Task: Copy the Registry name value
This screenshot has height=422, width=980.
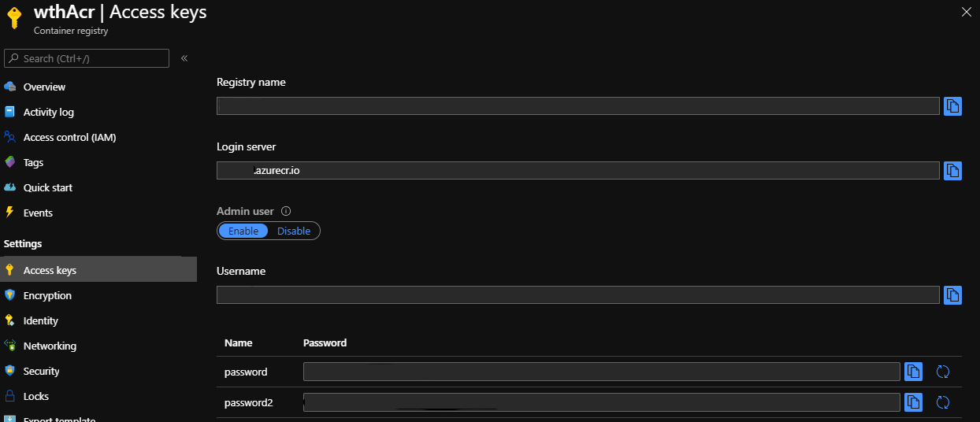Action: (952, 106)
